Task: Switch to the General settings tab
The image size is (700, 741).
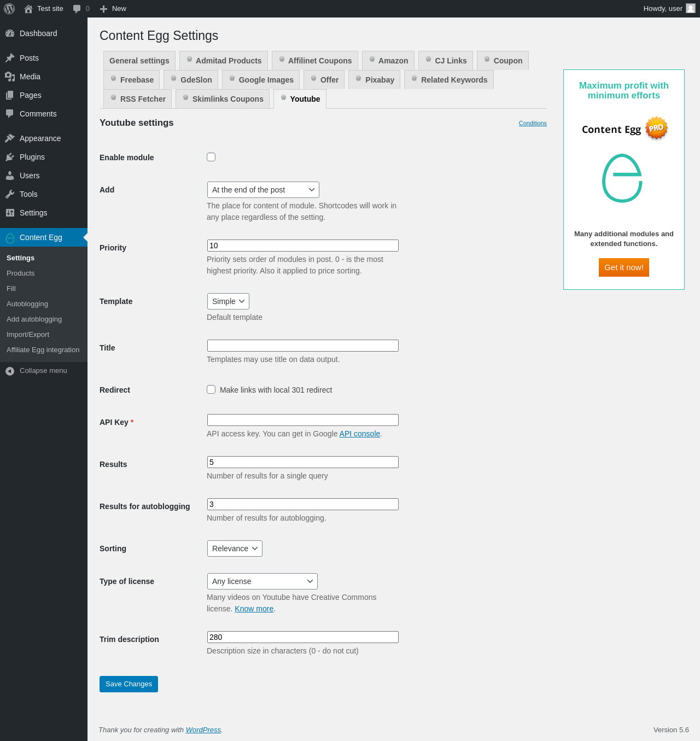Action: point(139,61)
